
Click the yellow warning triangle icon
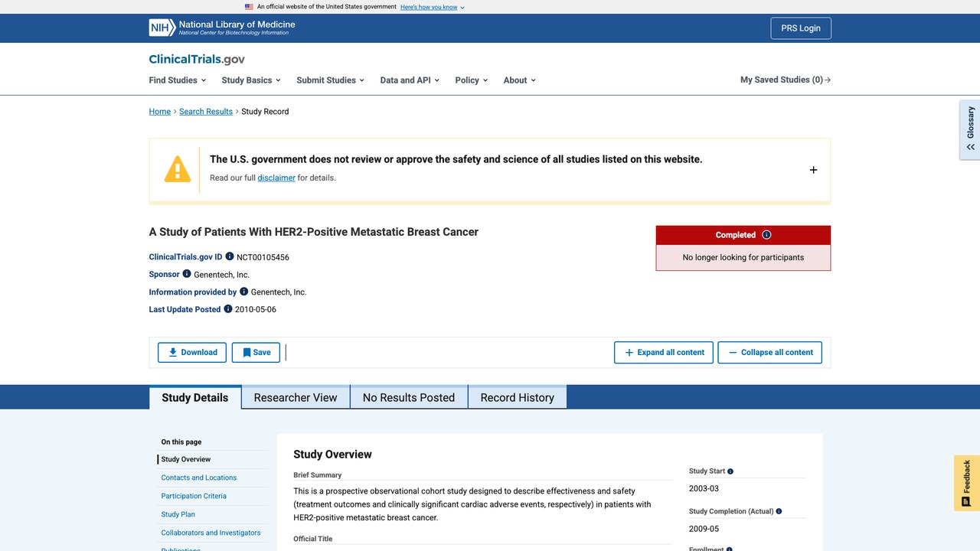(x=178, y=169)
